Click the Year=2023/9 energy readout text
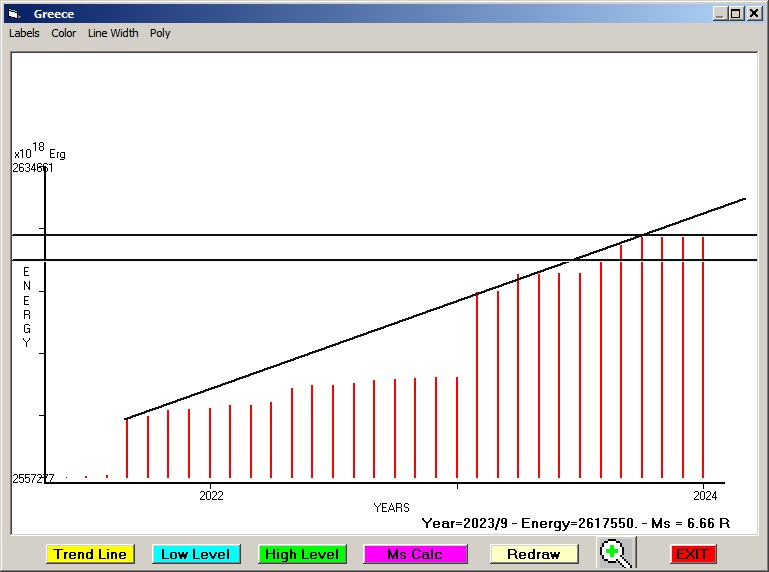Screen dimensions: 769x572 pyautogui.click(x=575, y=523)
